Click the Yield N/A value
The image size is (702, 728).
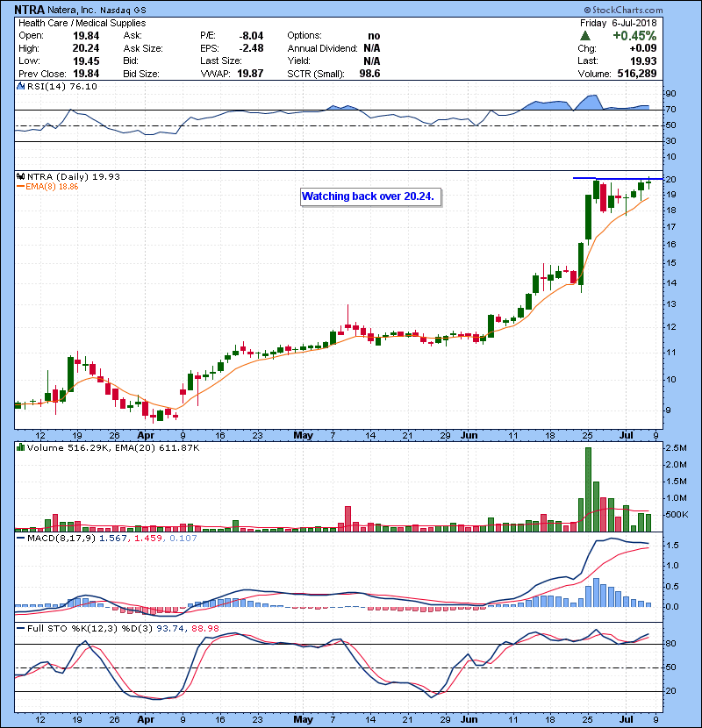point(372,61)
